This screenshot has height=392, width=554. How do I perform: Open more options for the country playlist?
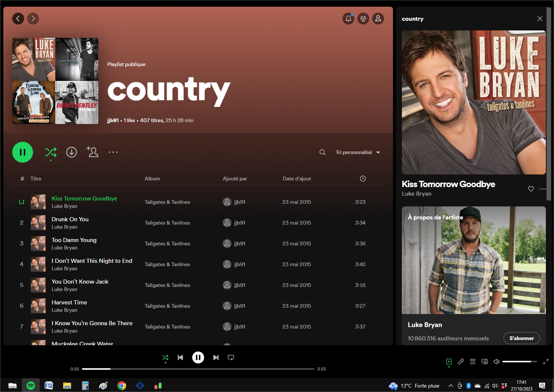coord(113,152)
